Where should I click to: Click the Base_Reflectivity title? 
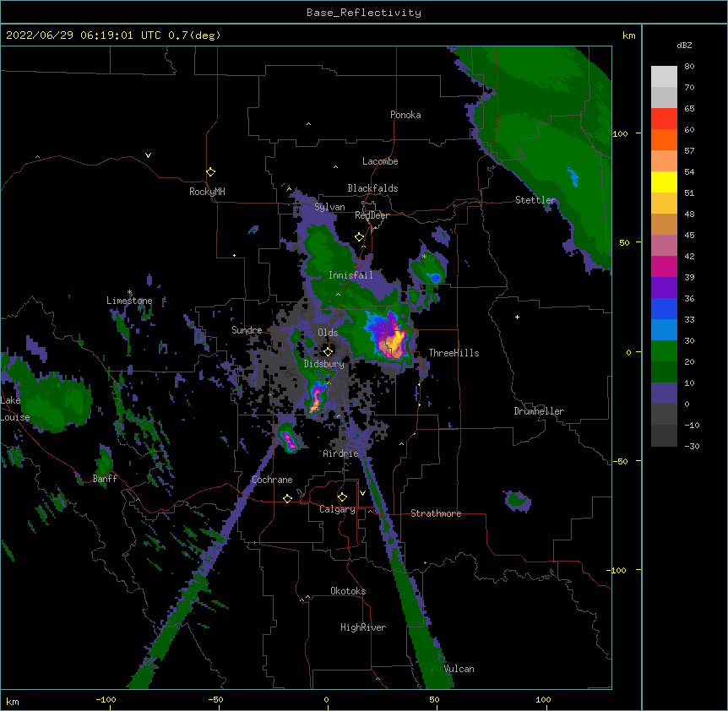coord(364,13)
